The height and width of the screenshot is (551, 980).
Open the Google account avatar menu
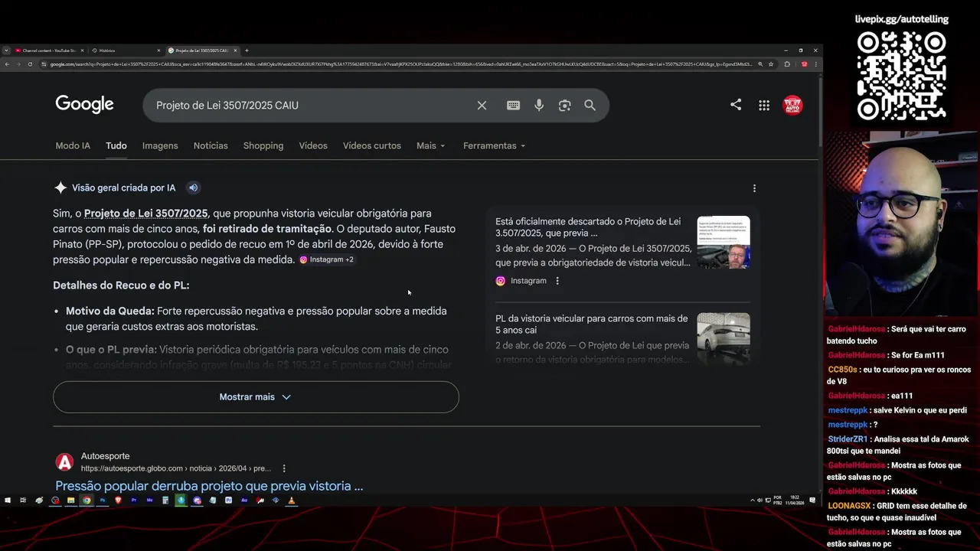coord(792,105)
